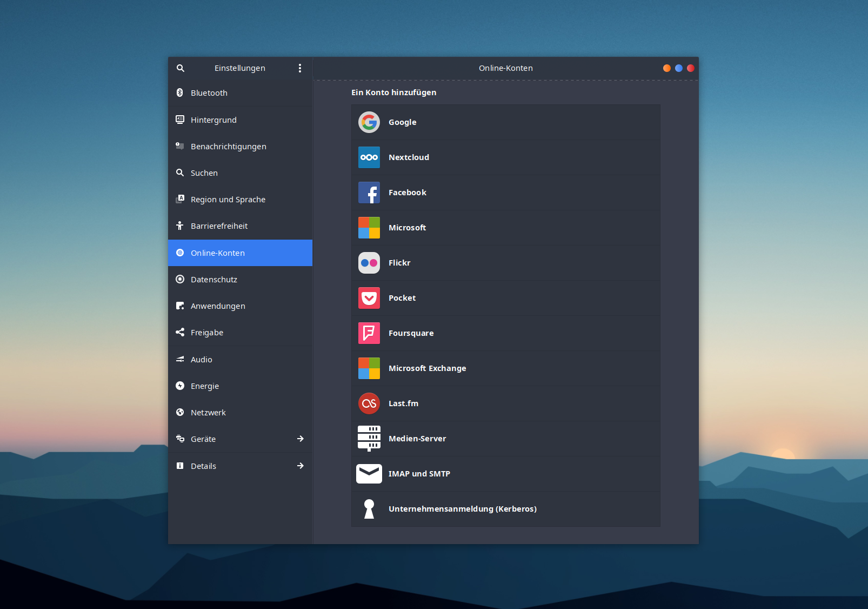868x609 pixels.
Task: Select Last.fm text label
Action: (403, 403)
